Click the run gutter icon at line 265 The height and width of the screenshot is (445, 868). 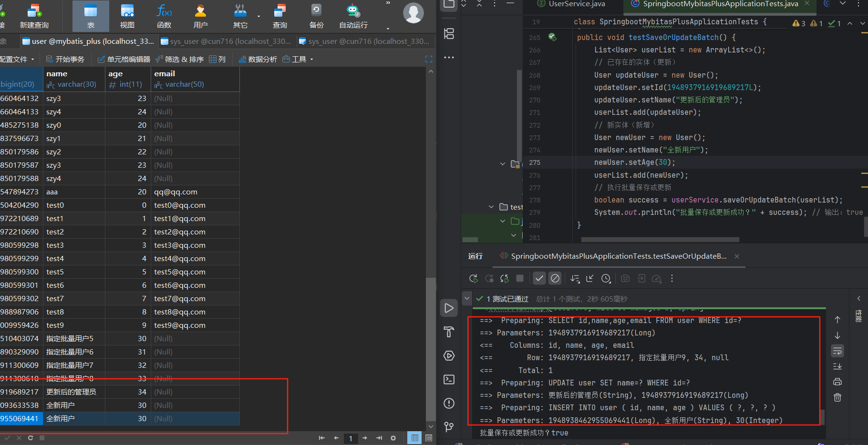point(552,37)
